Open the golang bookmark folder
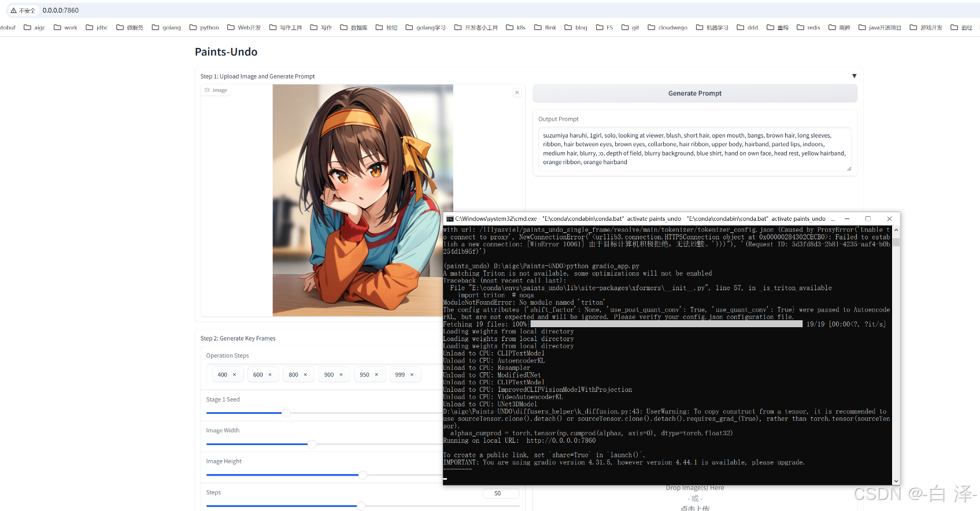The image size is (980, 511). click(x=166, y=27)
